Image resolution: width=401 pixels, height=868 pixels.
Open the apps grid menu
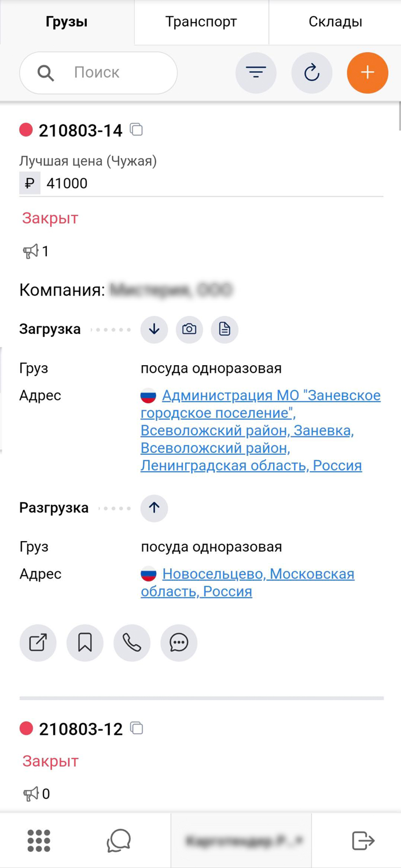point(39,840)
